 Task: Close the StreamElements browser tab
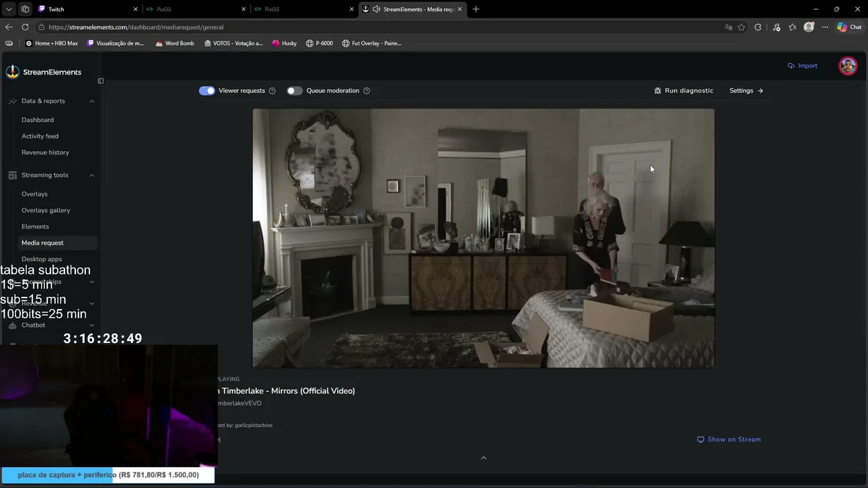(x=460, y=9)
